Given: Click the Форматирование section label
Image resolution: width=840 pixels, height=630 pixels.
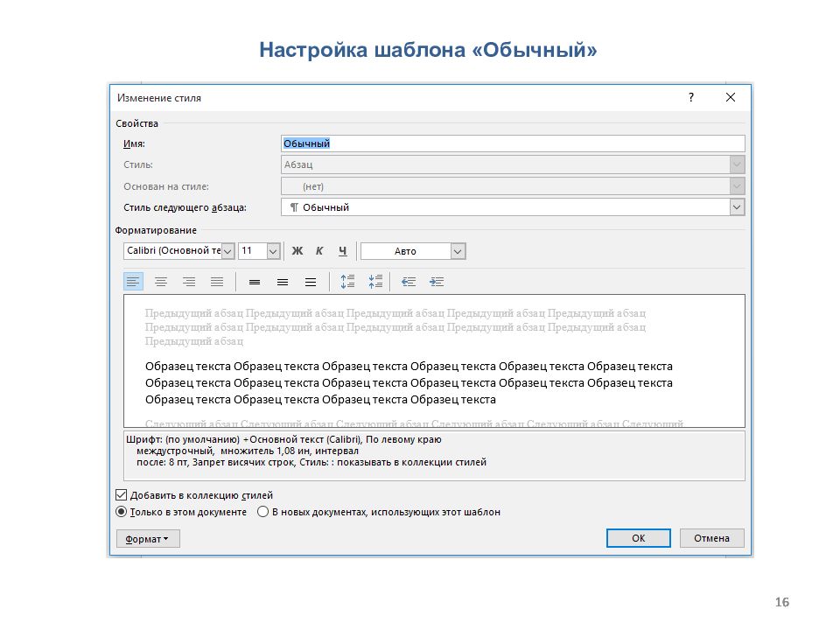Looking at the screenshot, I should coord(156,230).
